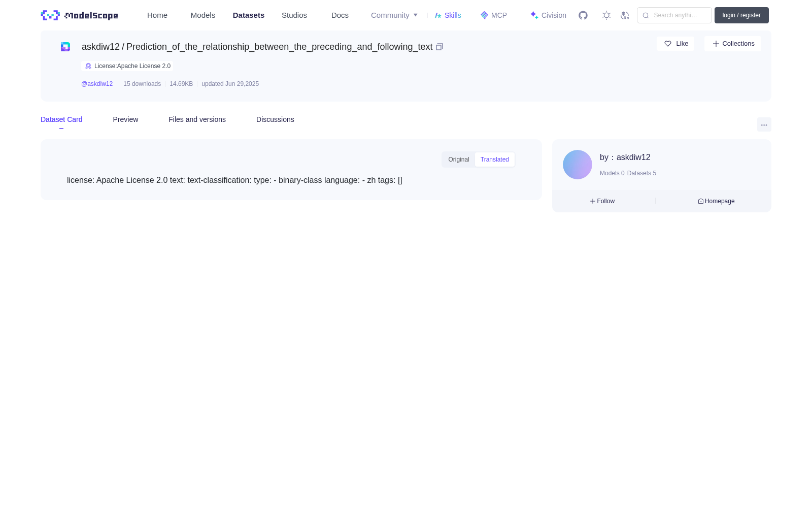Click the search magnifier icon
The height and width of the screenshot is (508, 812).
[646, 15]
